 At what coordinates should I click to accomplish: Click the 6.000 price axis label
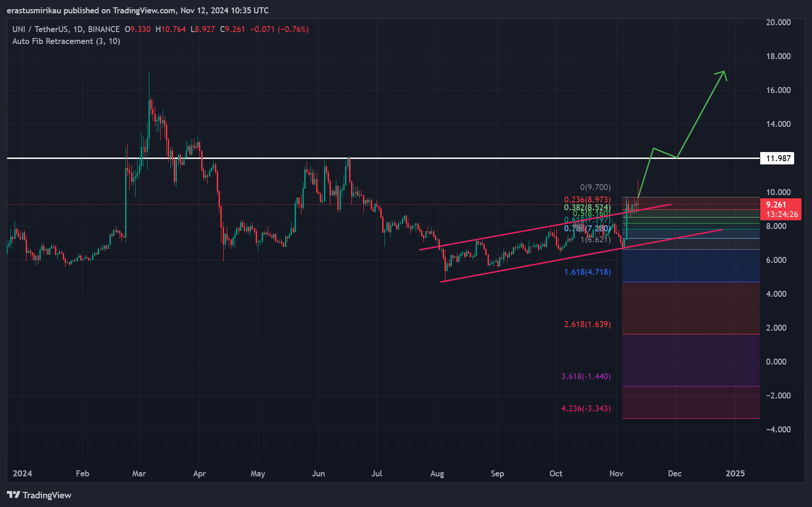tap(776, 260)
